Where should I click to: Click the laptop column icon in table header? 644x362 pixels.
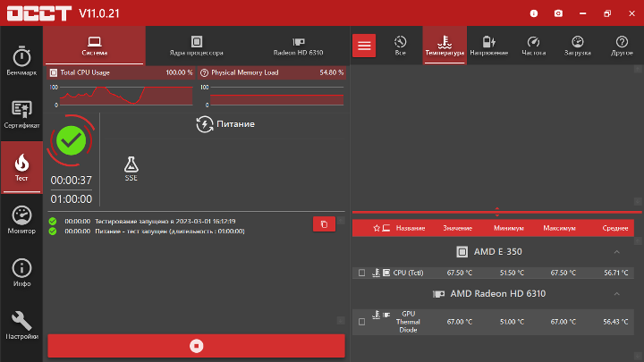coord(386,228)
